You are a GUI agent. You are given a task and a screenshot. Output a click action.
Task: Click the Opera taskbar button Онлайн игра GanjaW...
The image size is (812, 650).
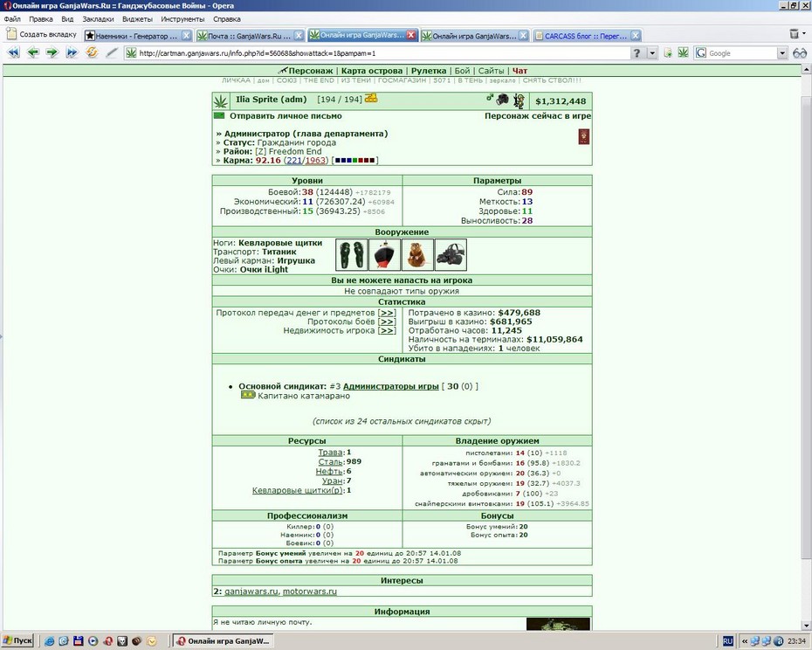[223, 640]
